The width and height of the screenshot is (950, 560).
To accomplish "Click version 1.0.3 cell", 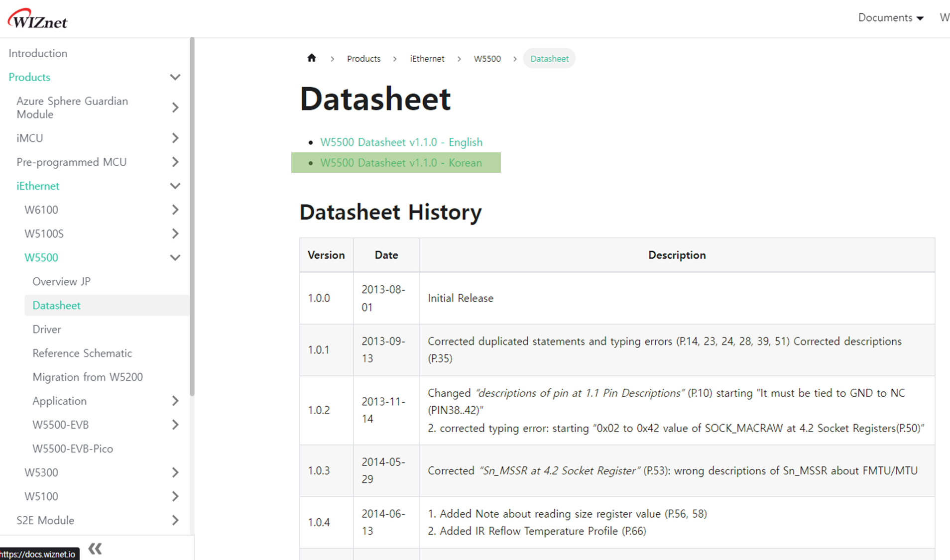I will click(327, 470).
